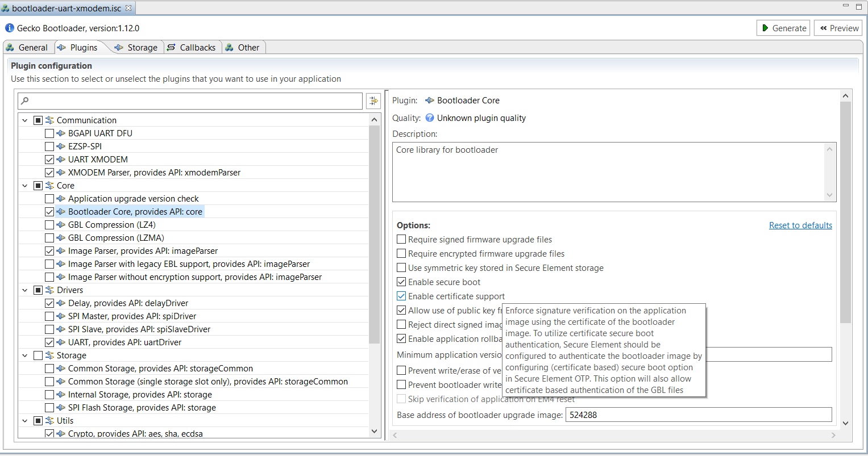Close the bootloader-uart-xmodem.isc editor tab

point(128,8)
